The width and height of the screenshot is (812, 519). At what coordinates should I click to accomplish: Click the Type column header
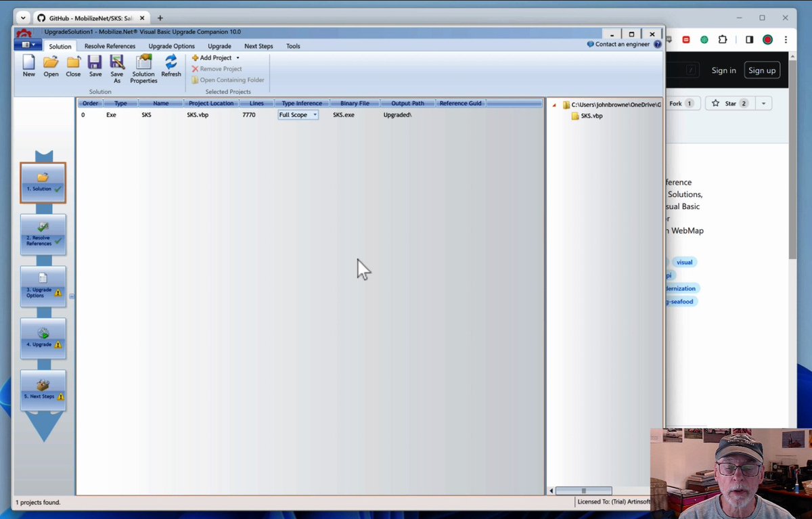click(x=120, y=104)
